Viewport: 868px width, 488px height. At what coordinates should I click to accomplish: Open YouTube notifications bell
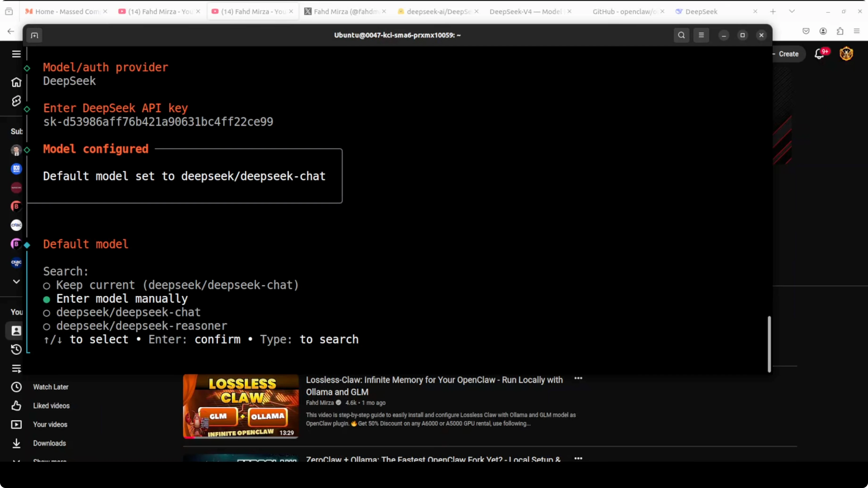[x=819, y=54]
